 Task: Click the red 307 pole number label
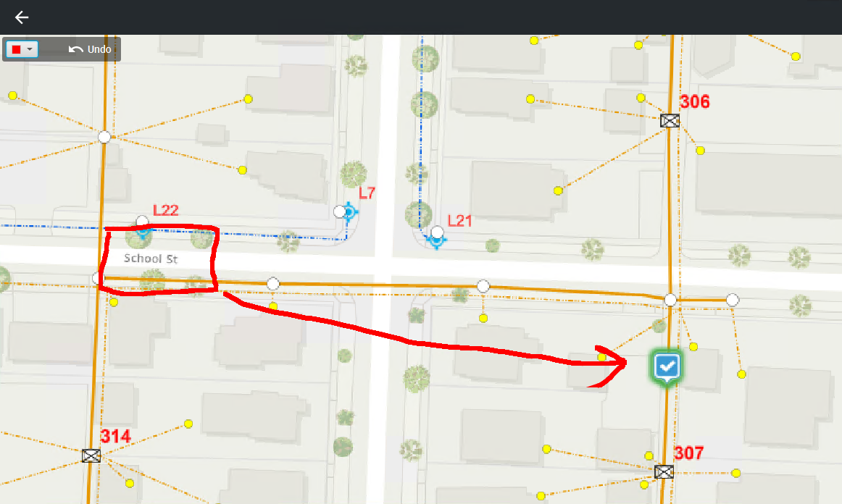[x=688, y=453]
